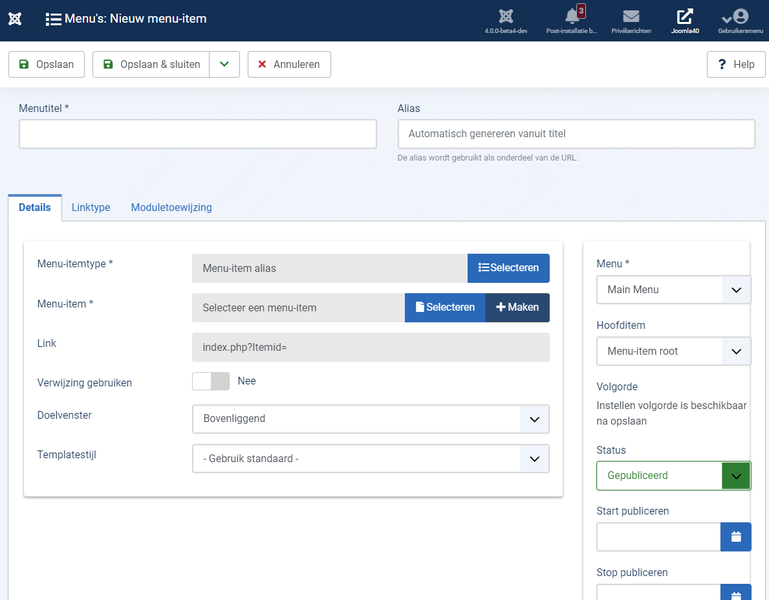Viewport: 769px width, 600px height.
Task: Open the Templatestijl dropdown
Action: [x=371, y=459]
